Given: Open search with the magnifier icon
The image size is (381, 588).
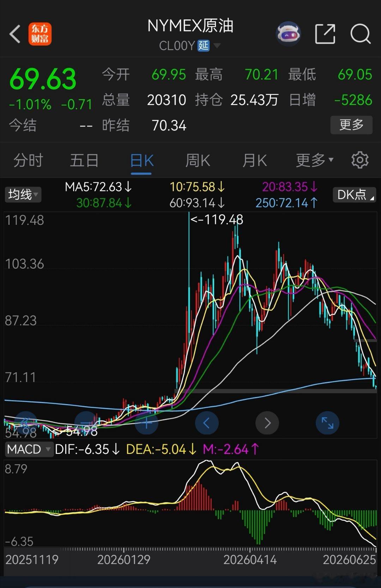Looking at the screenshot, I should point(360,34).
